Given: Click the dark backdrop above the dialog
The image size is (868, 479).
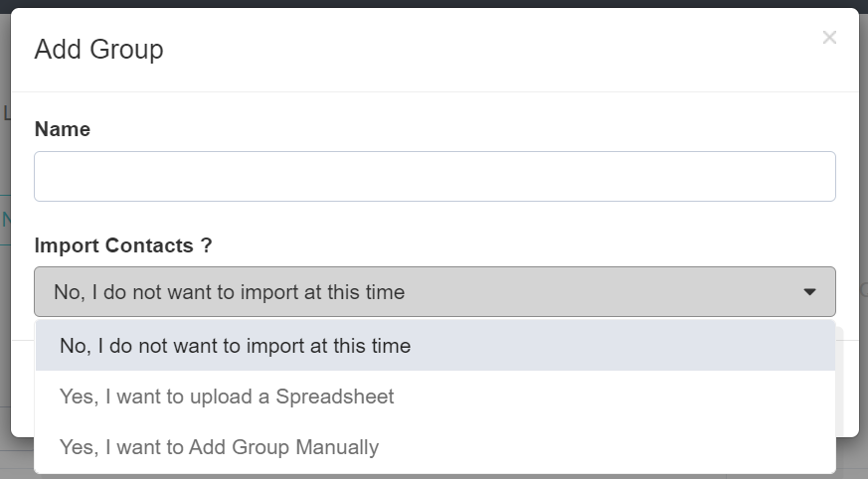Looking at the screenshot, I should tap(434, 3).
